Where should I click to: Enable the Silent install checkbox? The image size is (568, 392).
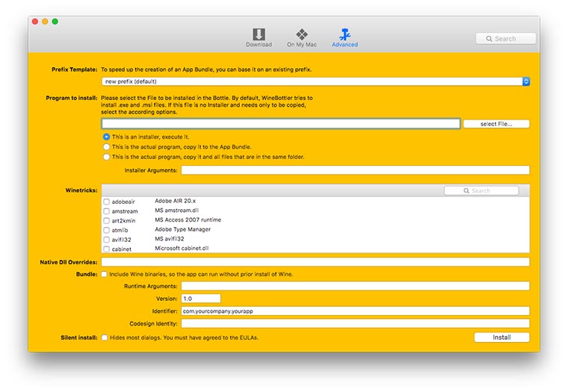pos(105,337)
